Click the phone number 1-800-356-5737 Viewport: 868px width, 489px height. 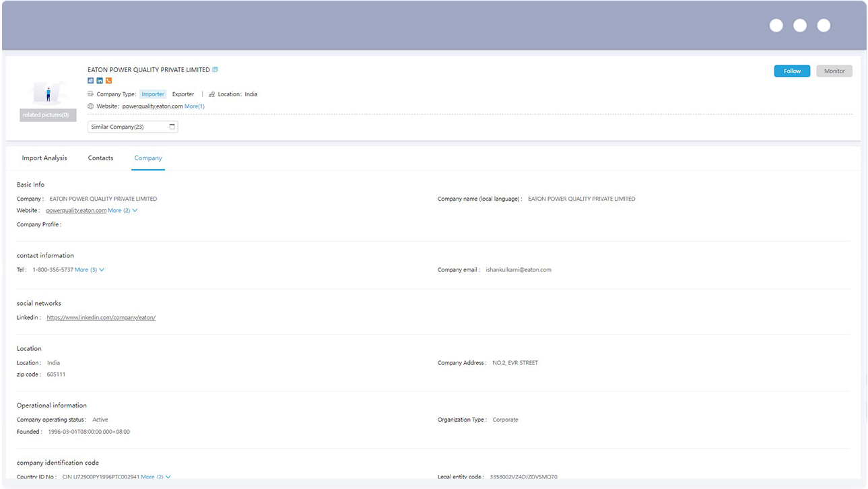click(x=53, y=270)
